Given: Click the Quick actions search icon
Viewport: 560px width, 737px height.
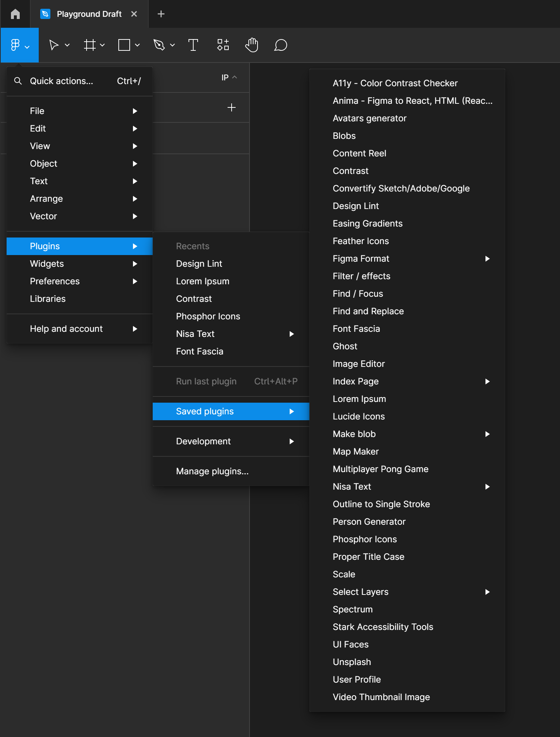Looking at the screenshot, I should point(18,81).
